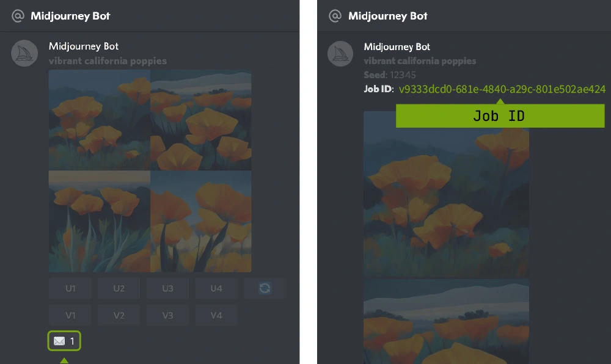Click the right panel's @ mention icon

(335, 16)
